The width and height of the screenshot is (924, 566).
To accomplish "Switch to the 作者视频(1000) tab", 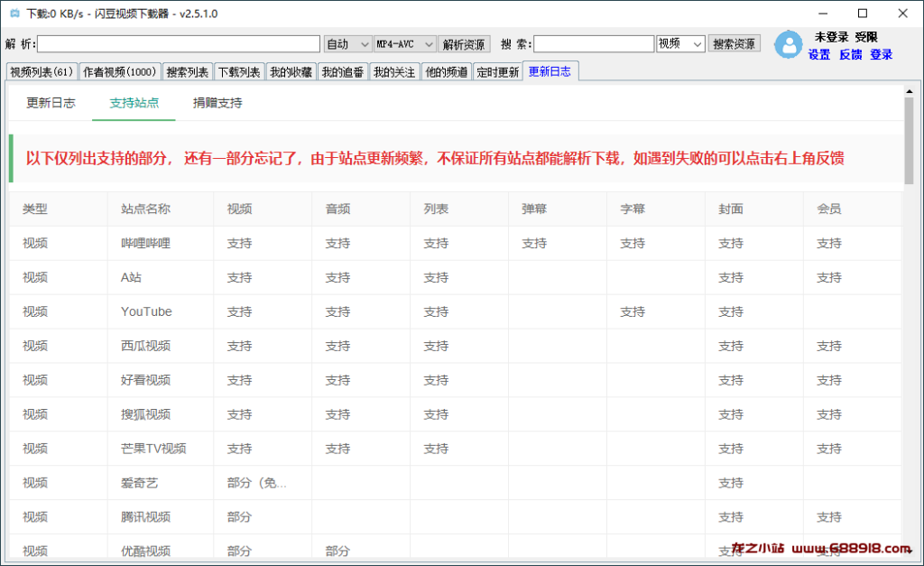I will (x=120, y=72).
